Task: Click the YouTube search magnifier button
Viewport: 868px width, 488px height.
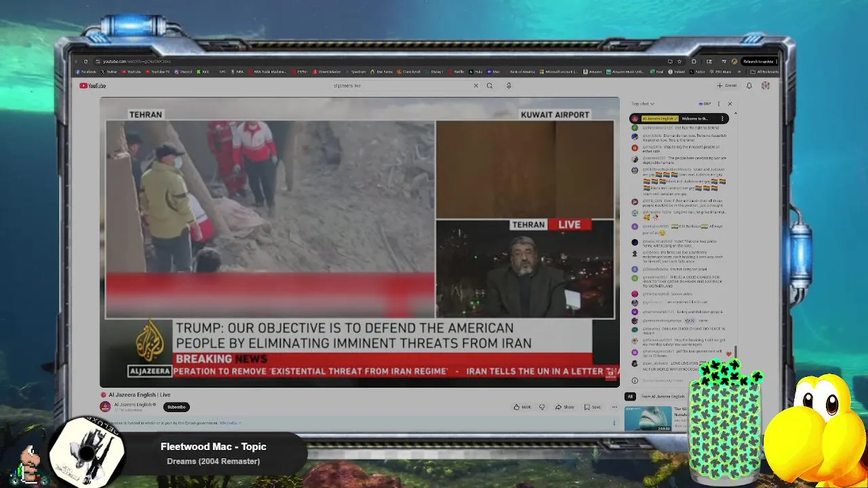Action: coord(490,85)
